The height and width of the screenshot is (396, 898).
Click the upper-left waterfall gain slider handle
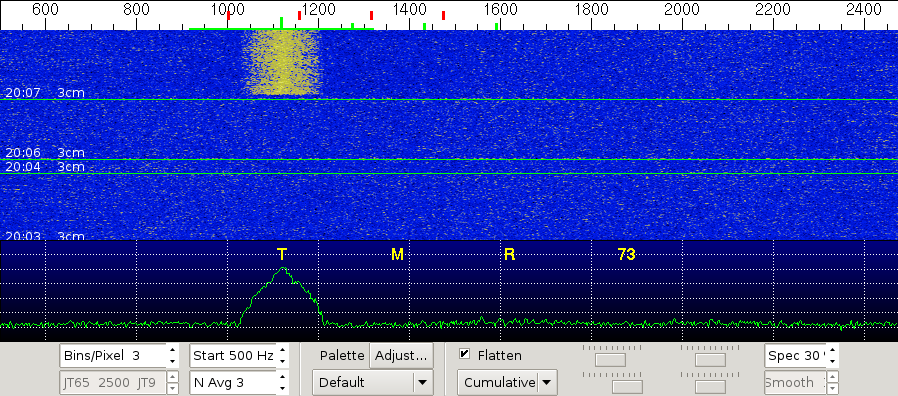pos(611,360)
